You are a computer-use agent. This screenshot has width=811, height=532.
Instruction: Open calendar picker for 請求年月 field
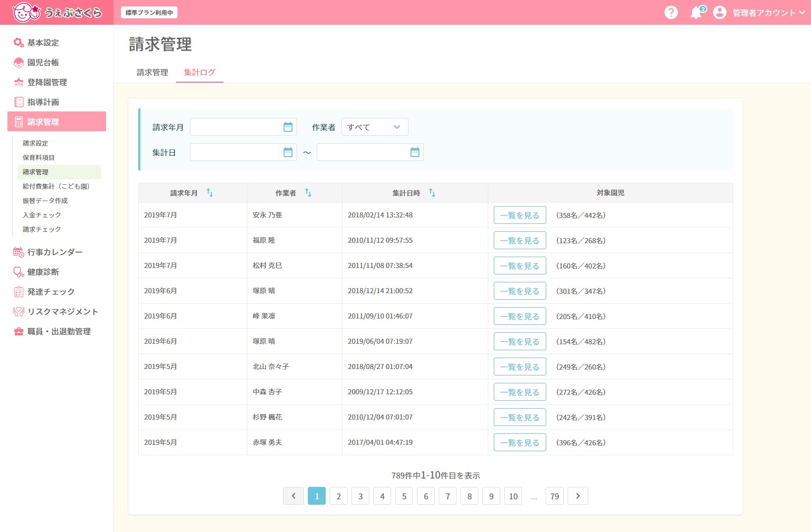pyautogui.click(x=288, y=127)
